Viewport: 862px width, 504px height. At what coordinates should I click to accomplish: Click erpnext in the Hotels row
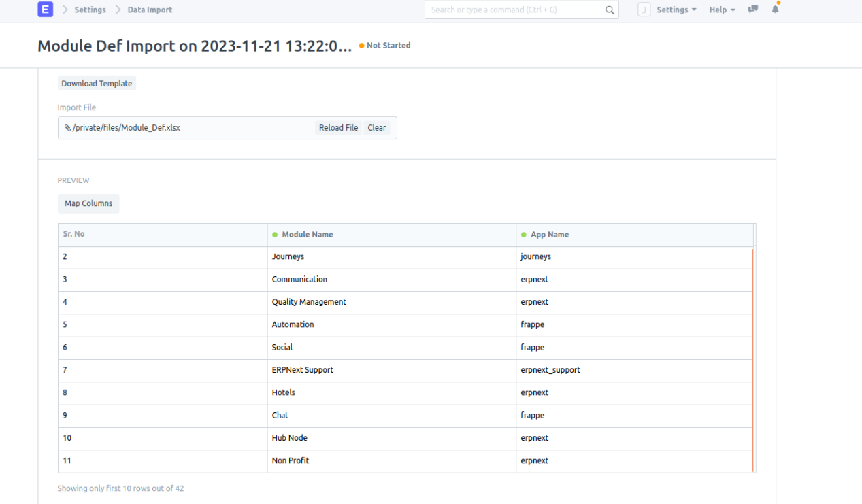[x=634, y=393]
